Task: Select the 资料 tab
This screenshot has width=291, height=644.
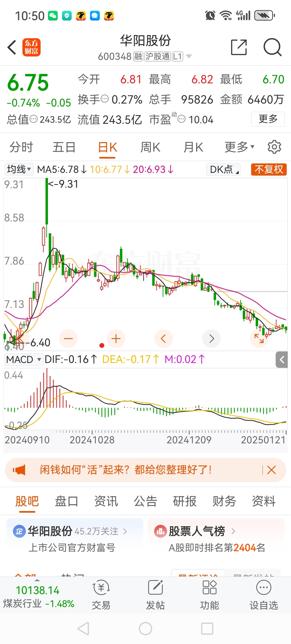Action: [264, 501]
